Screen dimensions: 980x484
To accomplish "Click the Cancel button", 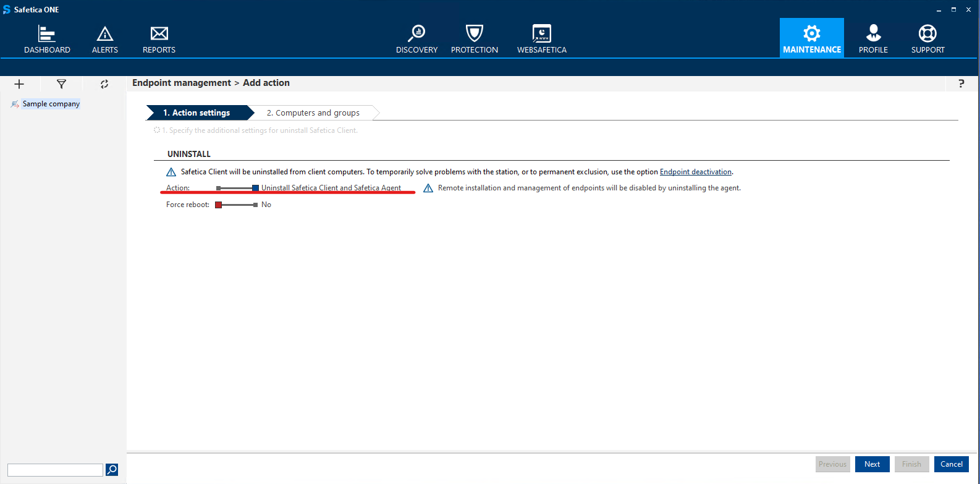I will click(x=952, y=464).
